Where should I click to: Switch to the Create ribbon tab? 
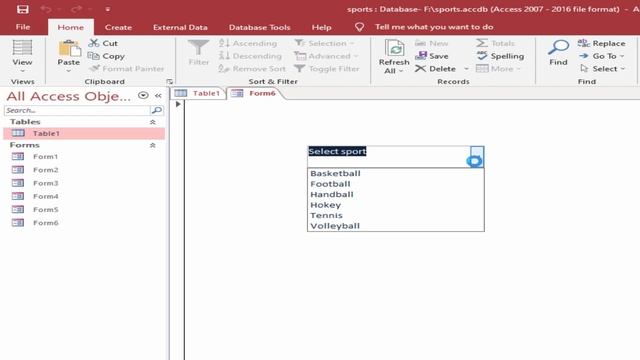pos(118,27)
